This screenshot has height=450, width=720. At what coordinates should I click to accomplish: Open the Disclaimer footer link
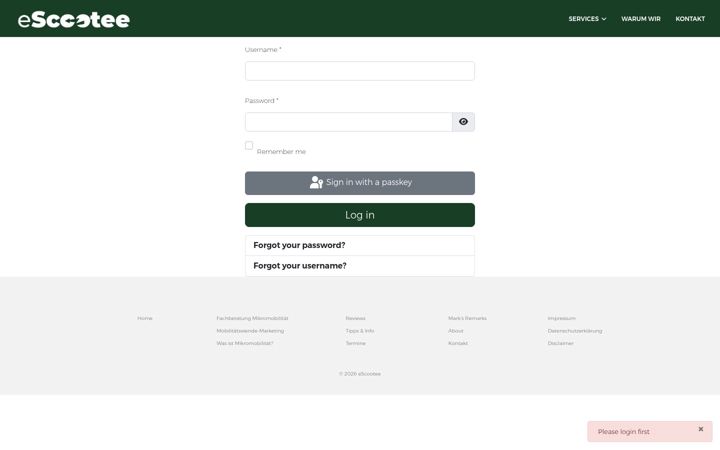tap(560, 343)
